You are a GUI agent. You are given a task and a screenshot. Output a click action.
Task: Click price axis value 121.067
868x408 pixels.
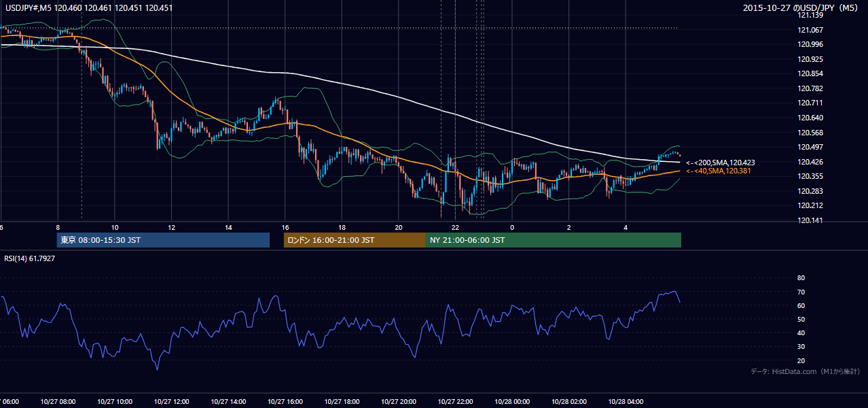pyautogui.click(x=810, y=30)
